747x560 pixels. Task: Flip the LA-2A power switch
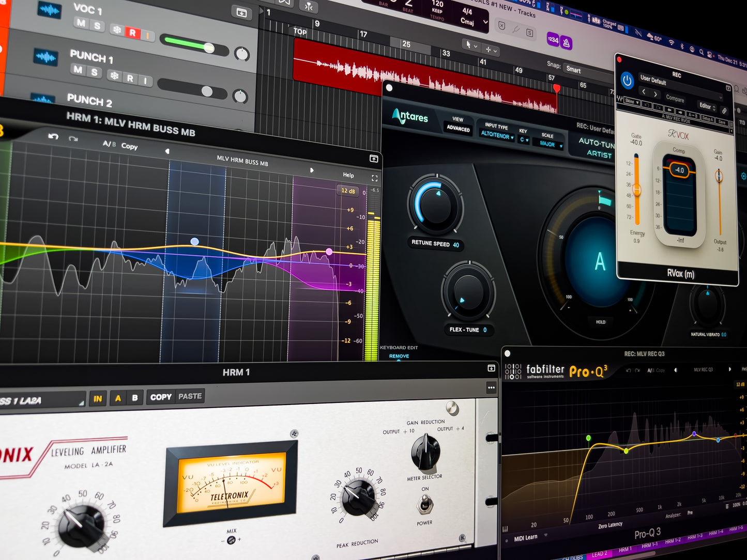coord(424,504)
